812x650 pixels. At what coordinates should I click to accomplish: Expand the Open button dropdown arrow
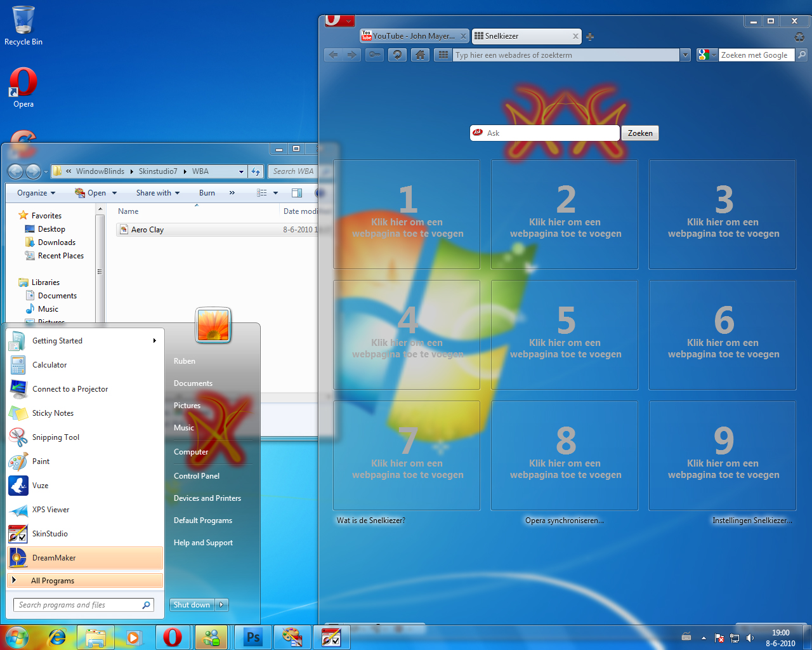[x=114, y=193]
